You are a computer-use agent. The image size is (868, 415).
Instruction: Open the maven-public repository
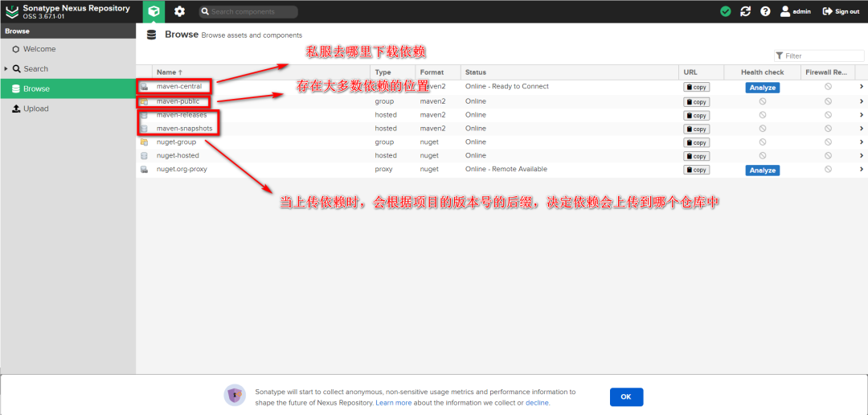178,101
